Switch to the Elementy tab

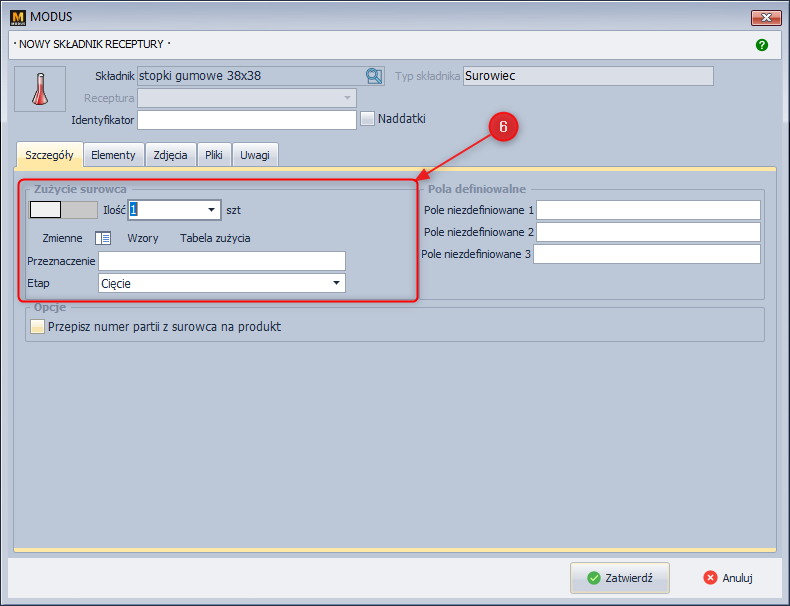(113, 155)
